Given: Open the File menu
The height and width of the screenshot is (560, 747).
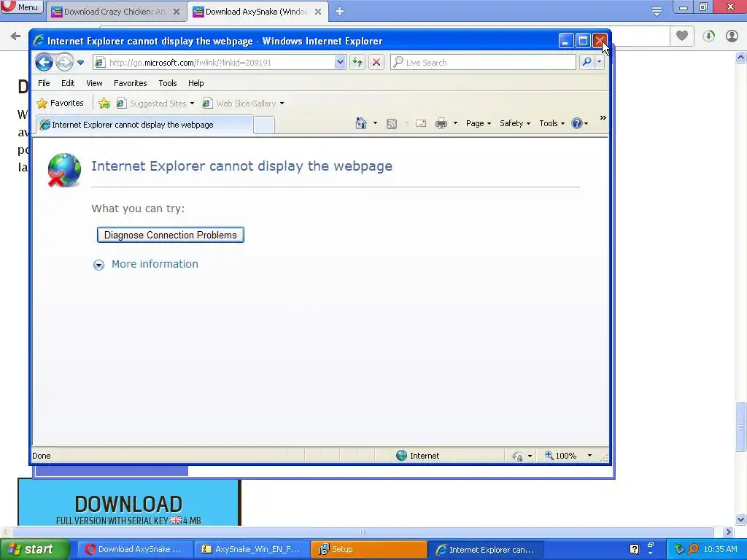Looking at the screenshot, I should 44,83.
